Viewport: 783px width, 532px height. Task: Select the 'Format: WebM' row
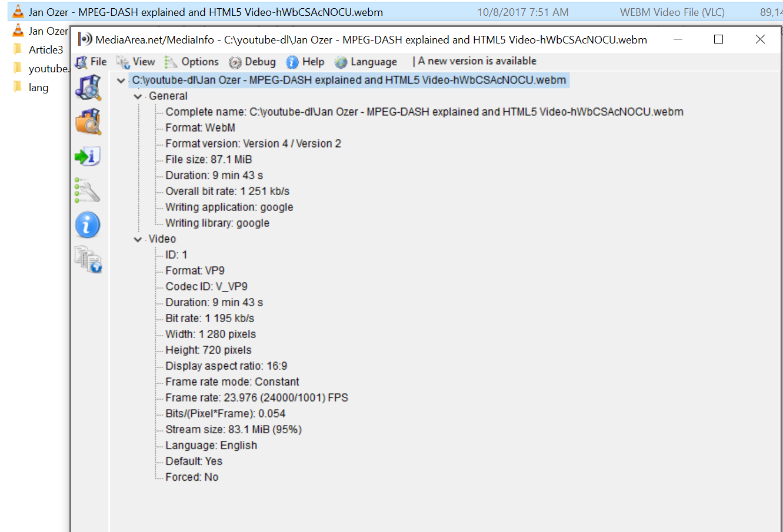point(200,128)
